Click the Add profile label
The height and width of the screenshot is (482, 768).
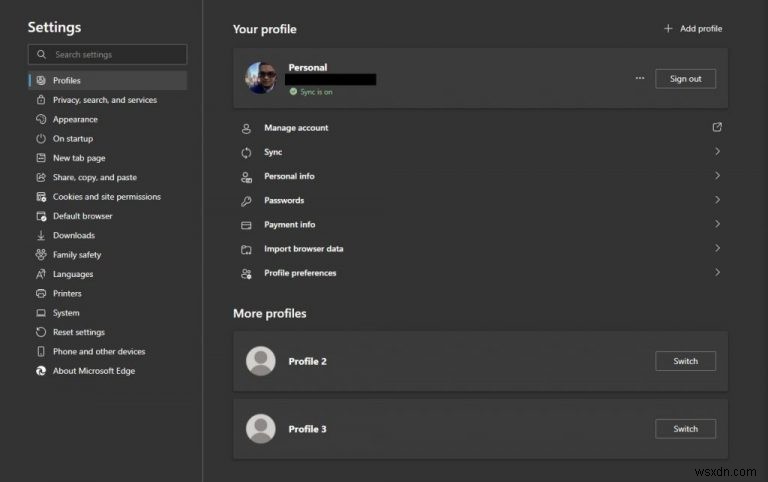(701, 28)
